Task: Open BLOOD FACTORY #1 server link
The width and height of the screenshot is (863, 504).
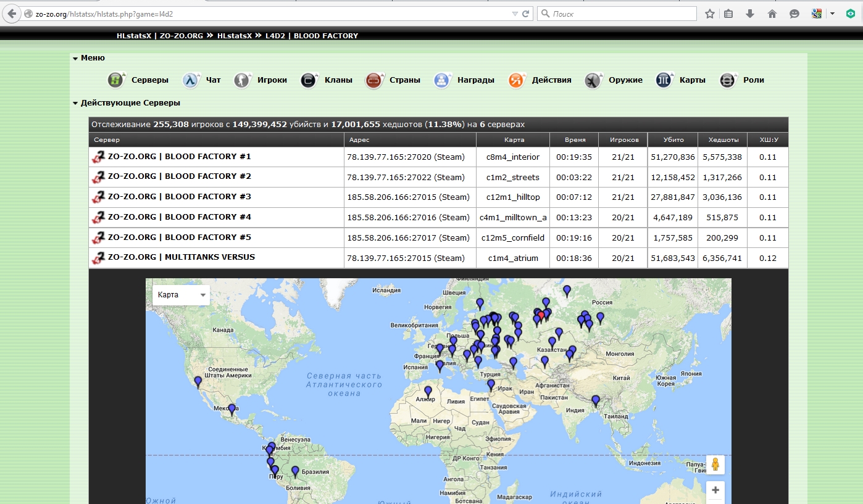Action: [x=179, y=157]
